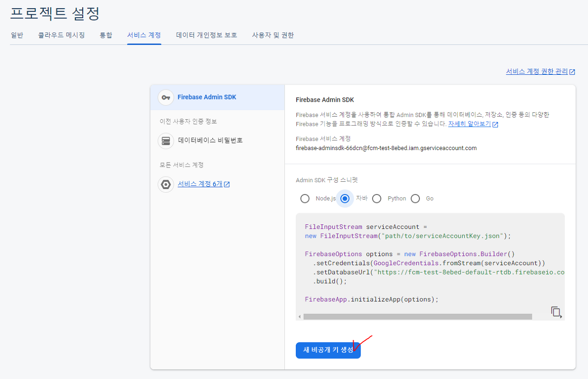588x379 pixels.
Task: Click the 이전 사용자 인증 정보 section label
Action: click(x=188, y=122)
